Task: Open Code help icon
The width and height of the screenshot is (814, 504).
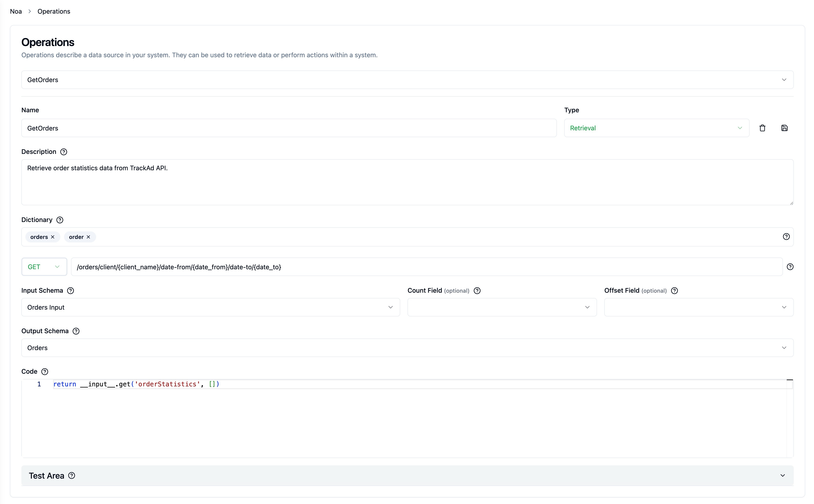Action: (45, 372)
